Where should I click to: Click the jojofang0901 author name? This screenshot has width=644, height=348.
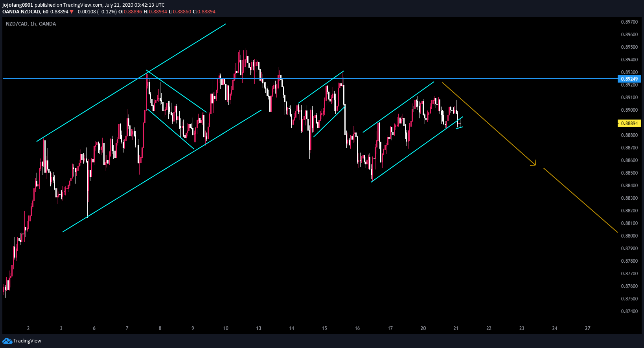click(18, 5)
